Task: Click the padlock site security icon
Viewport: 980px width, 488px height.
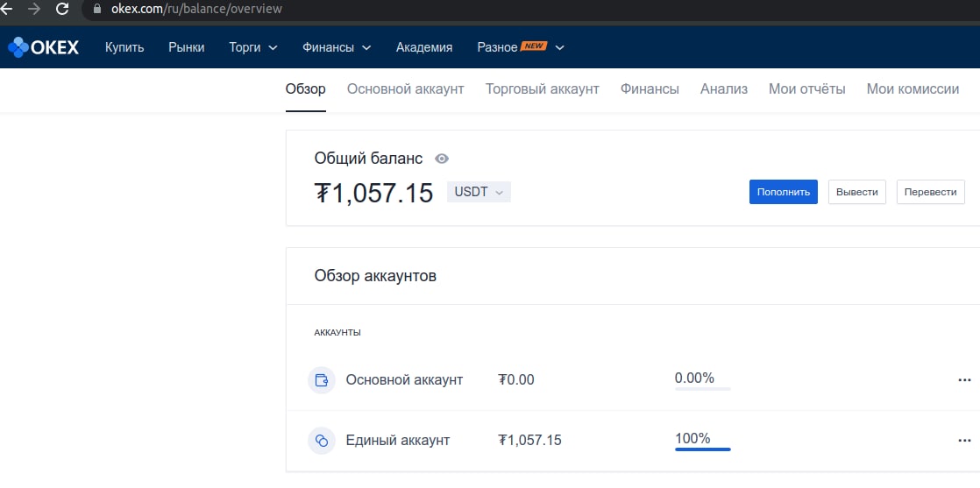Action: (96, 9)
